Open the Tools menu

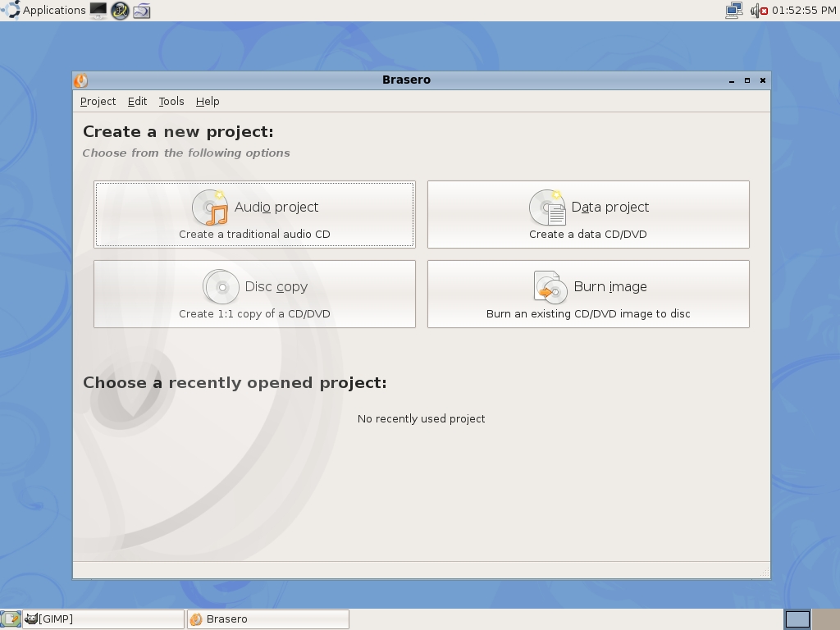[x=171, y=101]
